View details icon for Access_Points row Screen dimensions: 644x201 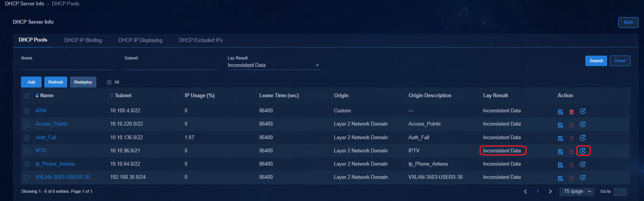(560, 125)
